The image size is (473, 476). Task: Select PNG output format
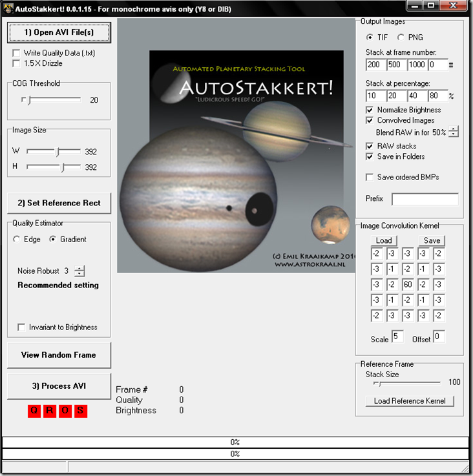(401, 37)
